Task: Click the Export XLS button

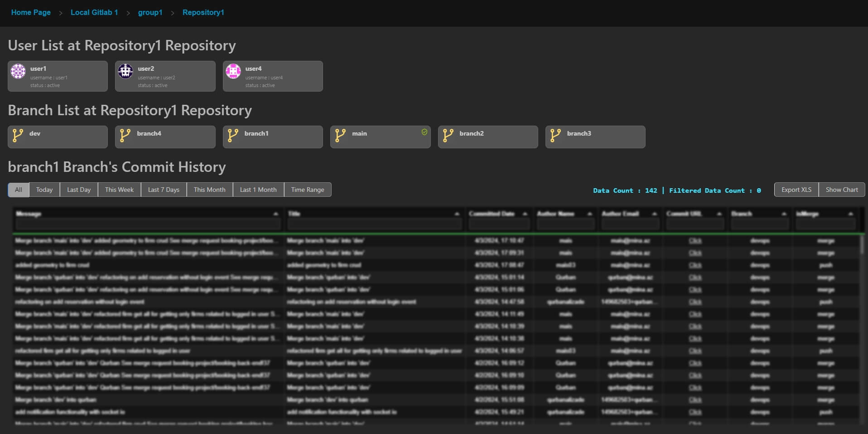Action: tap(796, 190)
